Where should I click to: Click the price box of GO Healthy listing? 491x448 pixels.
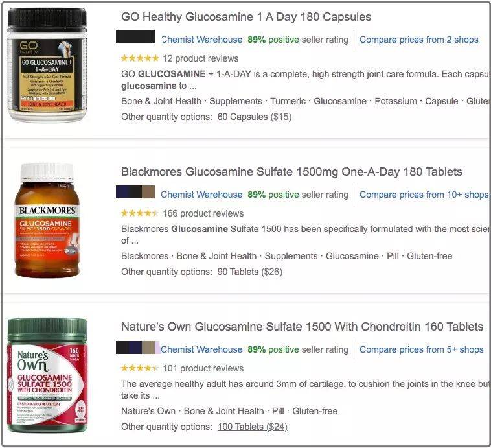pos(135,36)
